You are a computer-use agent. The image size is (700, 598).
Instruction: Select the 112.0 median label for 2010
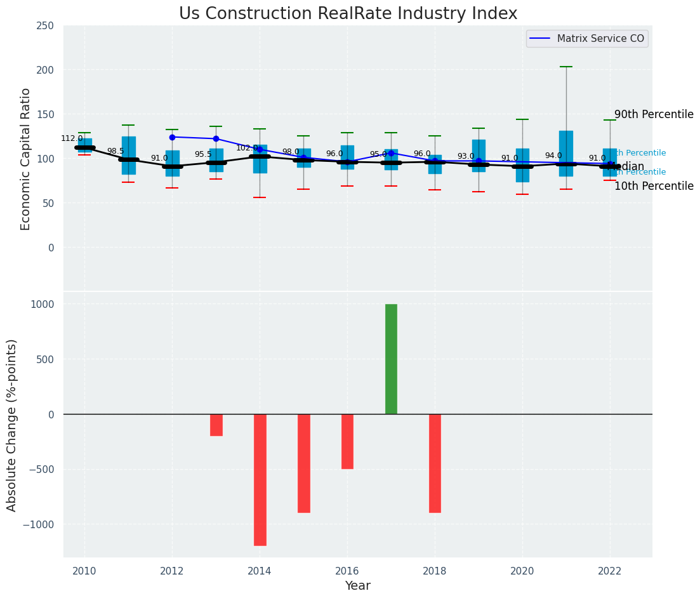point(72,138)
